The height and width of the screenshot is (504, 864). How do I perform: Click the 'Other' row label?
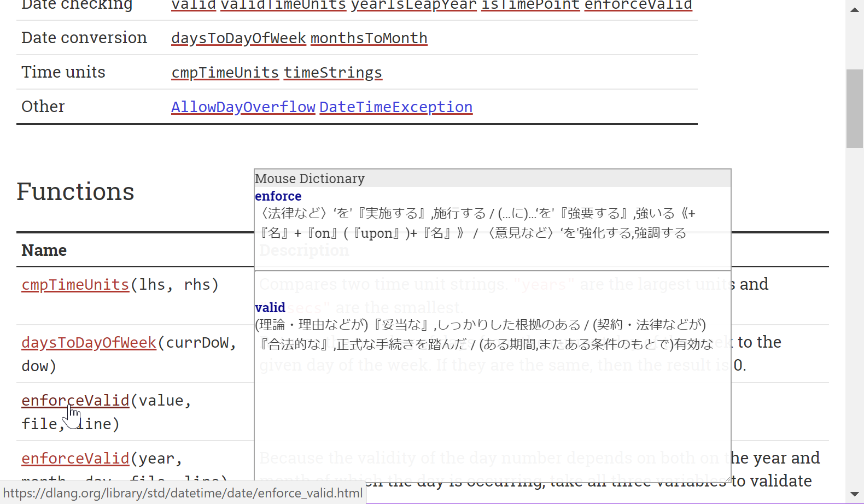pos(43,107)
